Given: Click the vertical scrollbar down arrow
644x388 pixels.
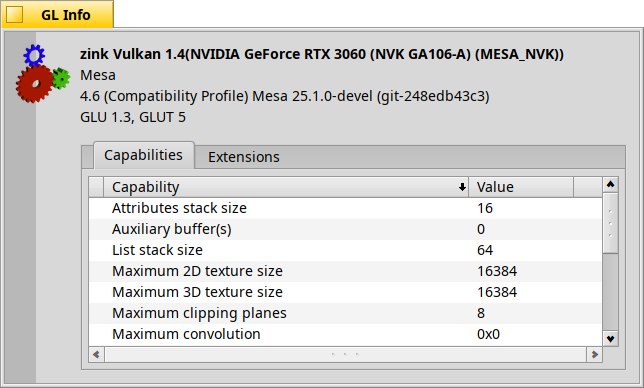Looking at the screenshot, I should point(610,339).
